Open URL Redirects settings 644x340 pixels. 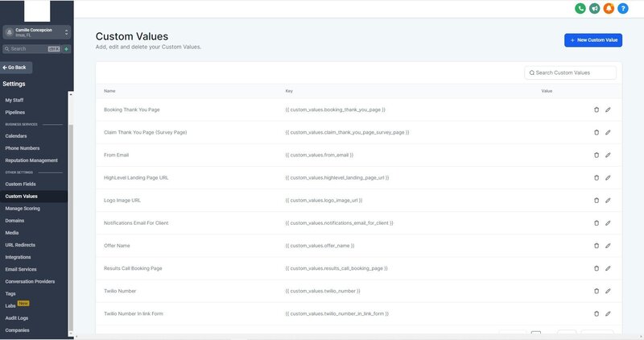coord(20,245)
